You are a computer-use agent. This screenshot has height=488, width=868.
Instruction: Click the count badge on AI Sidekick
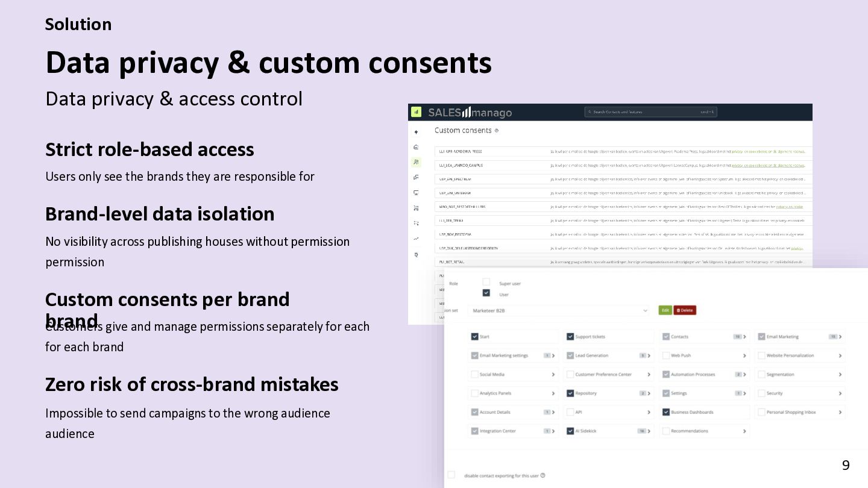tap(642, 431)
